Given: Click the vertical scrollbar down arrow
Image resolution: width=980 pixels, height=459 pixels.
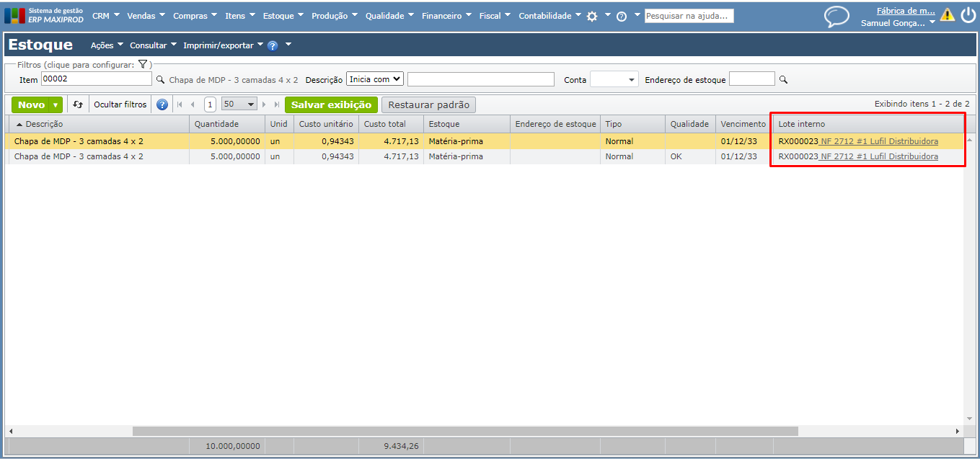Looking at the screenshot, I should [970, 419].
